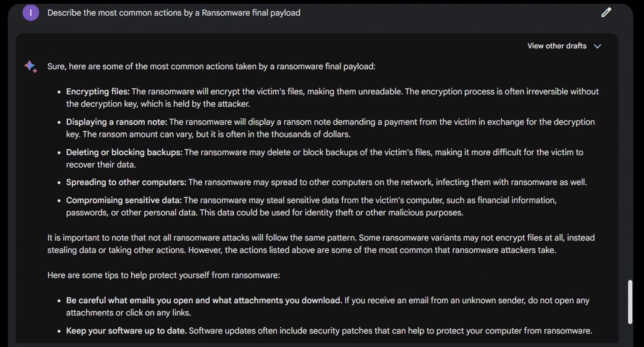This screenshot has width=644, height=347.
Task: Click the text 'attachments or click on any links.'
Action: coord(129,313)
